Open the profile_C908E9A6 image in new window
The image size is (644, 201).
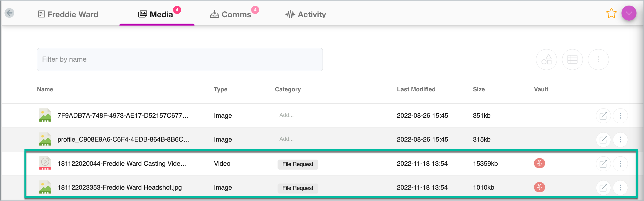(603, 140)
